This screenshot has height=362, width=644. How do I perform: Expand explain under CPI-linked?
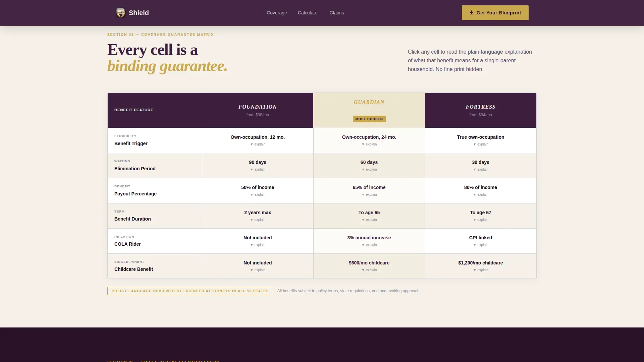(x=481, y=245)
